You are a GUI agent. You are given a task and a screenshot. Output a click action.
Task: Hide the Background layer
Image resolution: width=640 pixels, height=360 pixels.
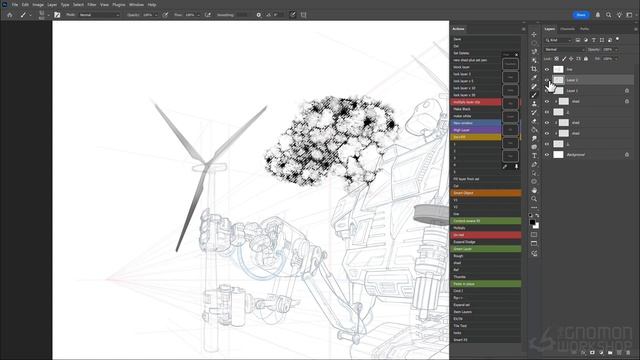coord(547,155)
